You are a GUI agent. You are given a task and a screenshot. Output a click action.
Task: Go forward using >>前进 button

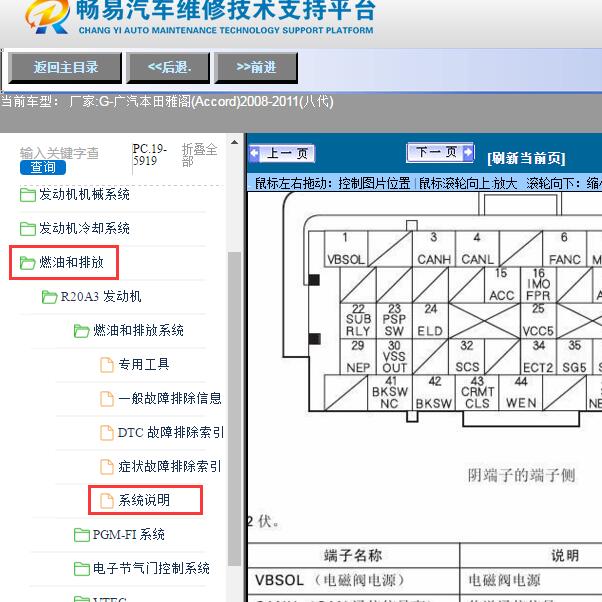click(256, 68)
